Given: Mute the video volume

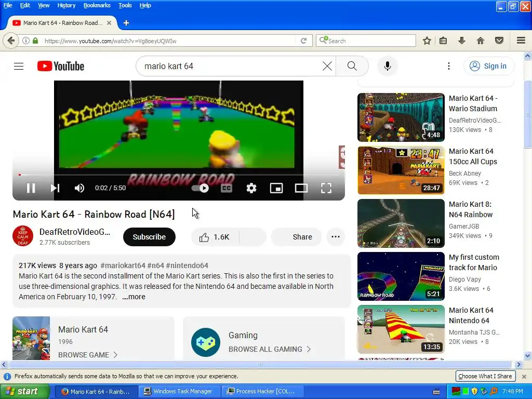Looking at the screenshot, I should coord(79,188).
